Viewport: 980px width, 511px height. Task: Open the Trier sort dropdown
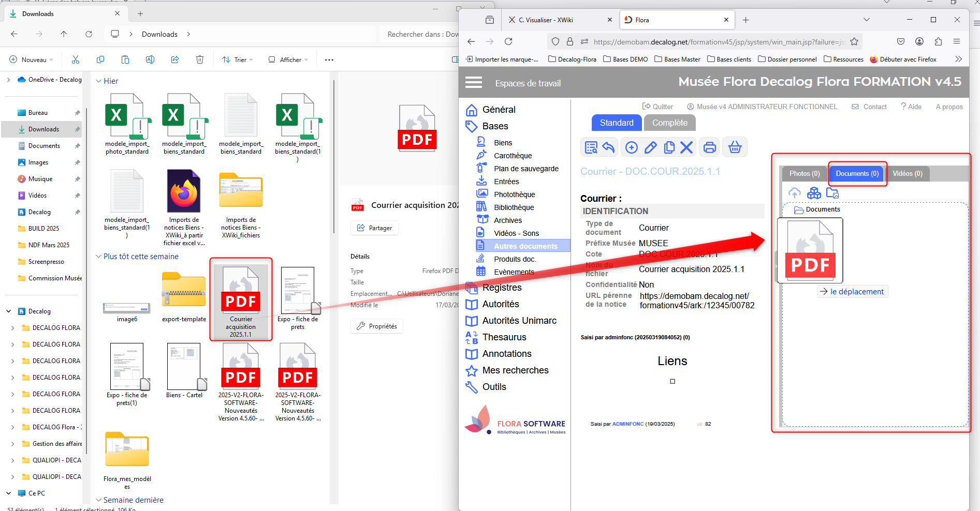tap(238, 60)
